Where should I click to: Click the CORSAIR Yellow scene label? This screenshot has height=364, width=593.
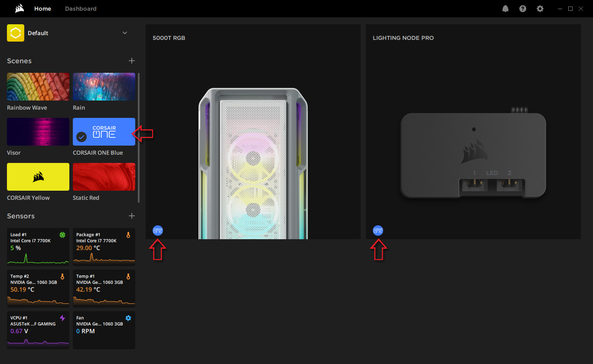click(x=28, y=198)
